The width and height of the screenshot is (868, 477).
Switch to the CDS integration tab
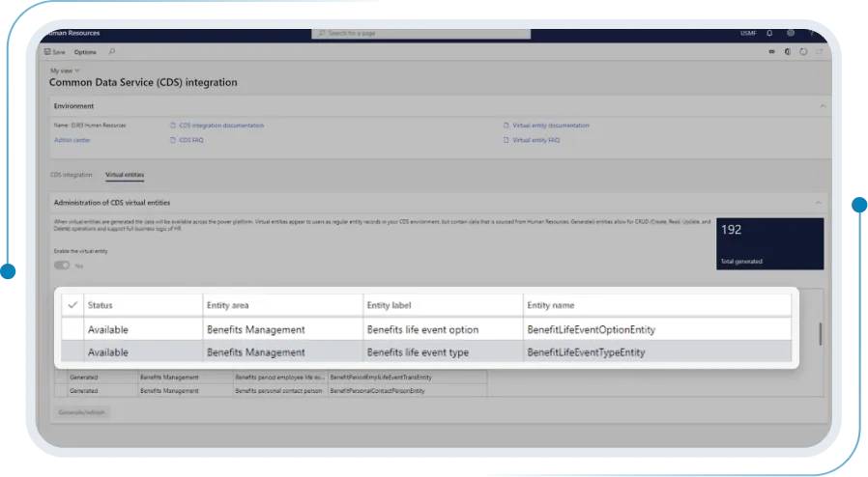tap(71, 175)
